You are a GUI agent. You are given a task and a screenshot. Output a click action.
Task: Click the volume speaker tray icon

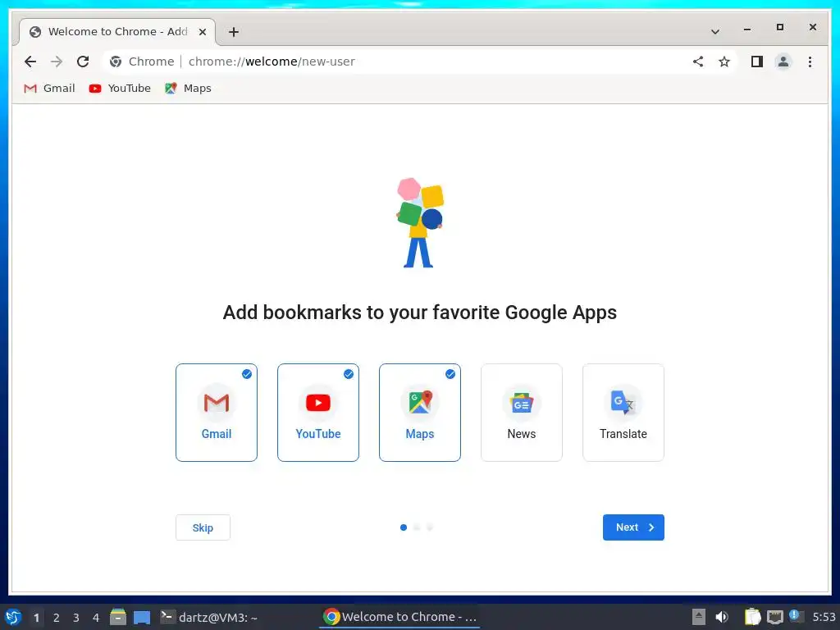[722, 617]
